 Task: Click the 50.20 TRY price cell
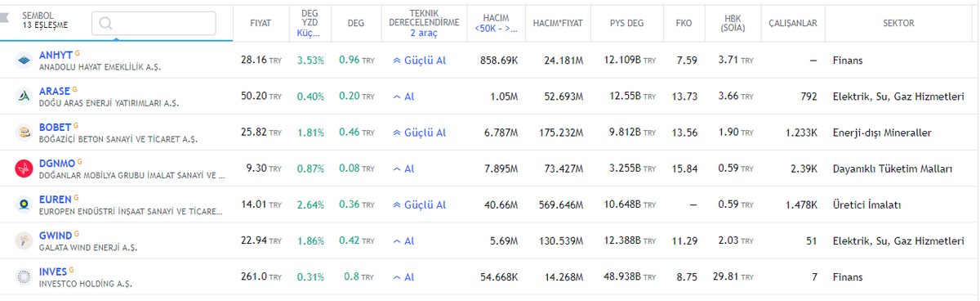(261, 97)
